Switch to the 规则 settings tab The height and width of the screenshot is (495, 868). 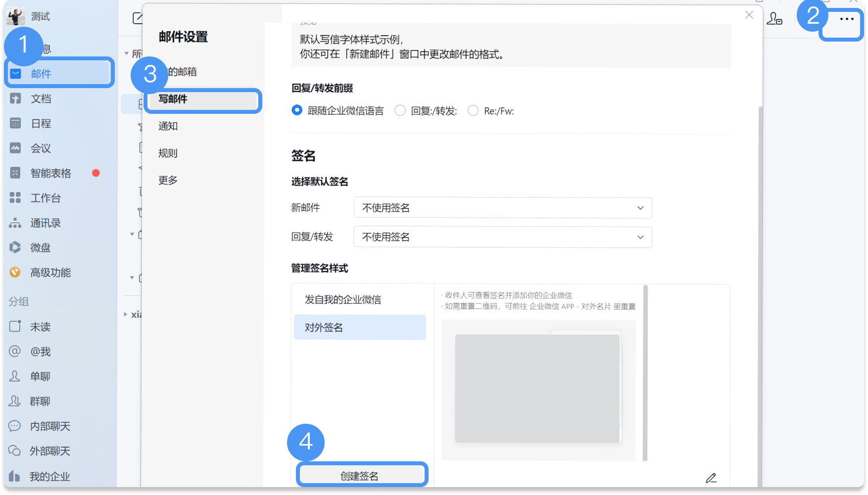168,153
